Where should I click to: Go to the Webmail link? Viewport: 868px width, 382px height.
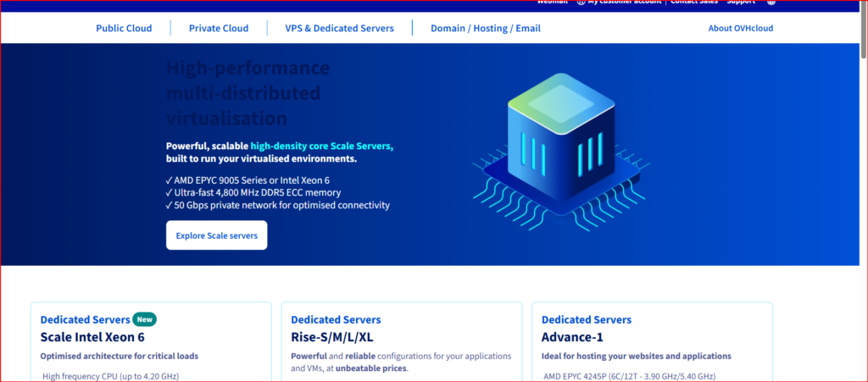[x=553, y=3]
